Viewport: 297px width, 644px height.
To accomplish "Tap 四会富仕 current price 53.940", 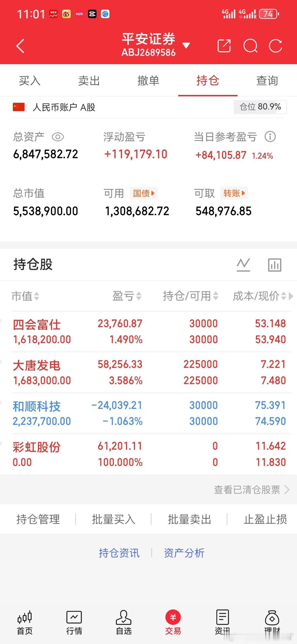I will pos(270,339).
